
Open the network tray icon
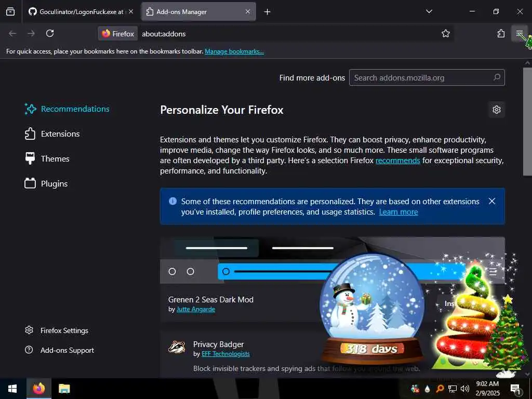[453, 389]
